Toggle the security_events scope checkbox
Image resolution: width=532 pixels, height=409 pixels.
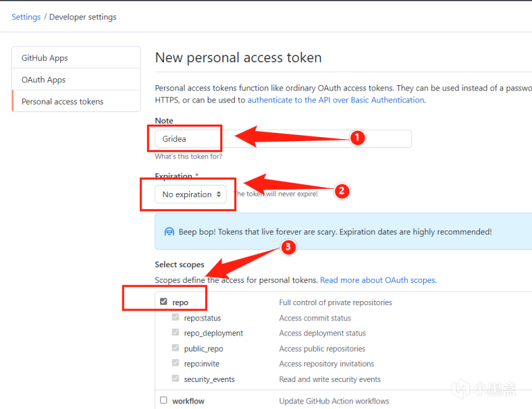(176, 379)
